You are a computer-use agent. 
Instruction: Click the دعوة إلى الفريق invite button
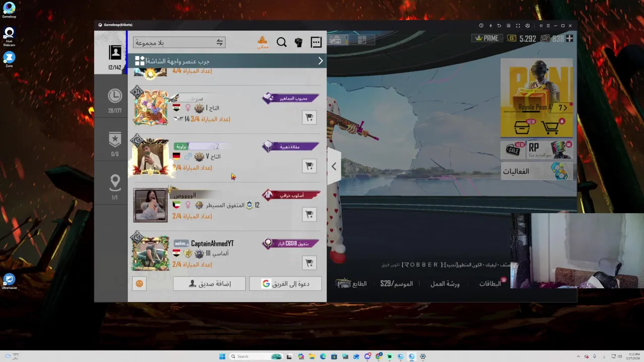pyautogui.click(x=285, y=284)
